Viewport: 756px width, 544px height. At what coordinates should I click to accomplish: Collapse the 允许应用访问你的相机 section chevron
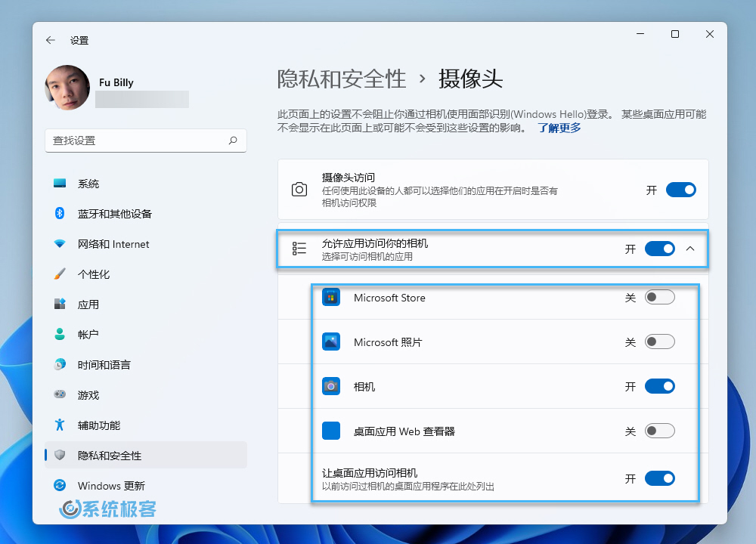click(690, 249)
